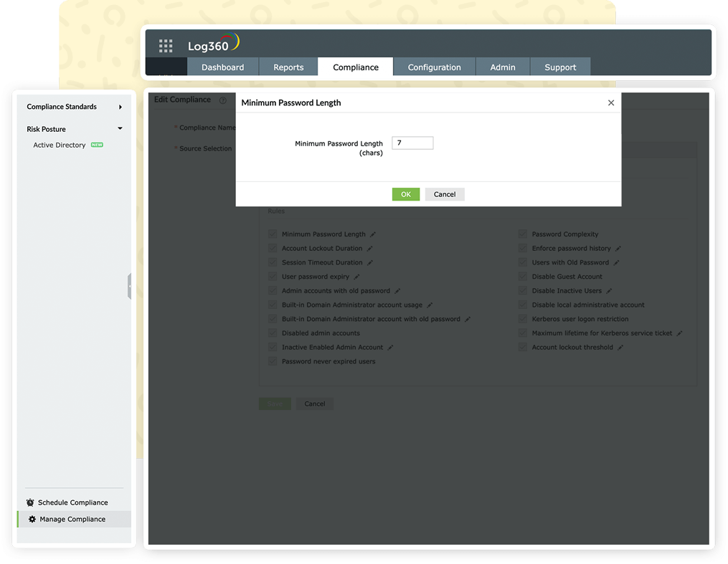Collapse the left sidebar using handle
This screenshot has width=728, height=564.
[130, 286]
